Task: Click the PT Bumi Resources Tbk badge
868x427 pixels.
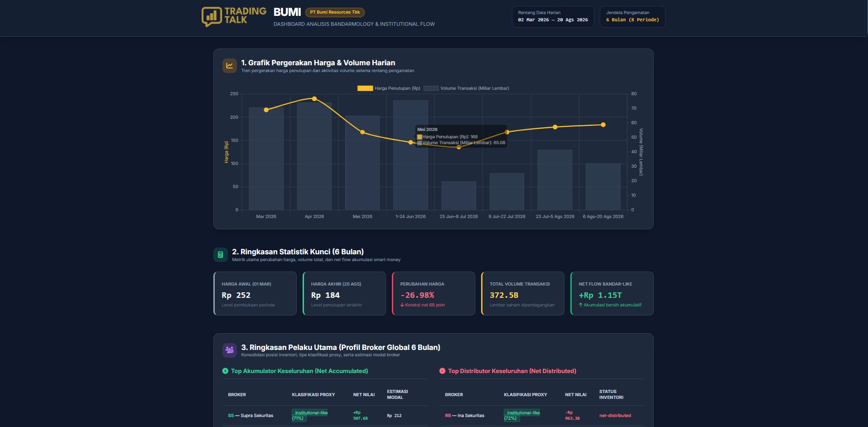Action: (335, 12)
